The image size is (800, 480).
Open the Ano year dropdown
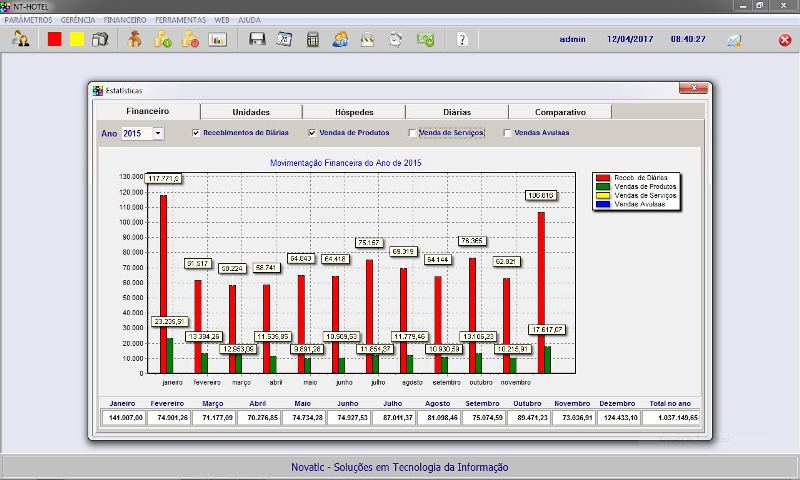pyautogui.click(x=158, y=133)
